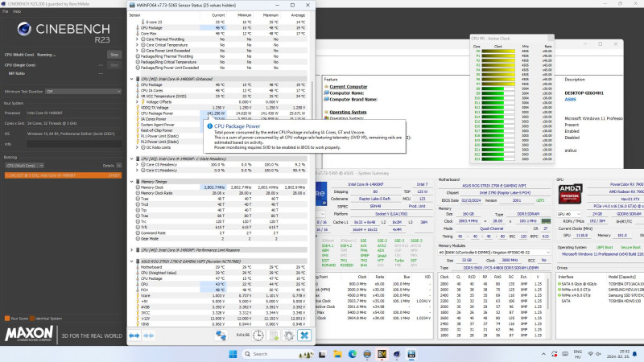The height and width of the screenshot is (362, 644).
Task: Open the File menu in Cinebench
Action: click(5, 13)
